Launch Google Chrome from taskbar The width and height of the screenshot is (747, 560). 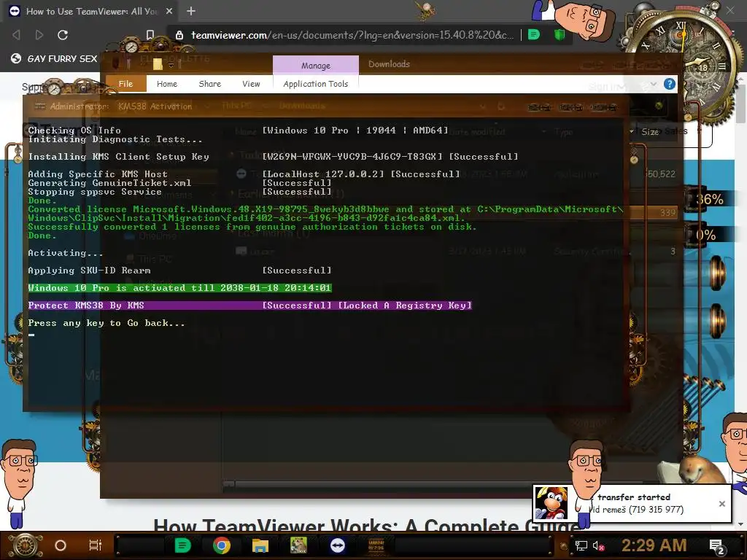[x=222, y=545]
